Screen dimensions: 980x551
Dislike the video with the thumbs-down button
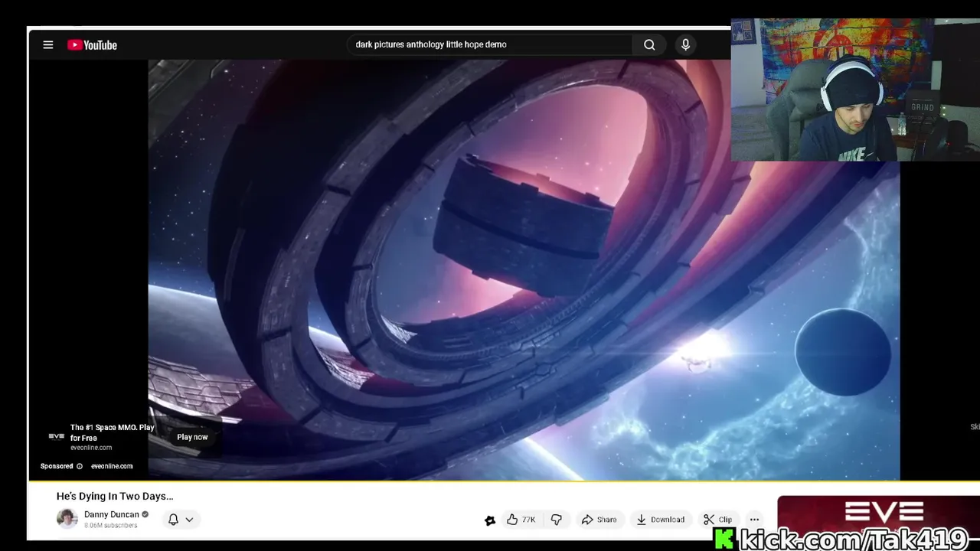point(557,520)
